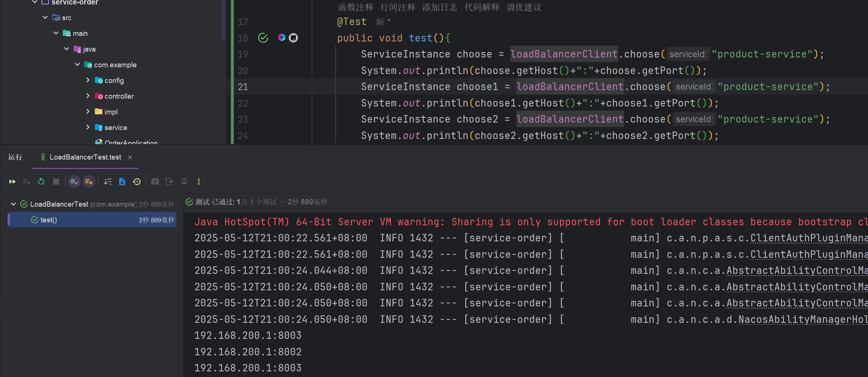Toggle Show Ignored tests filter
The width and height of the screenshot is (868, 377).
(89, 182)
